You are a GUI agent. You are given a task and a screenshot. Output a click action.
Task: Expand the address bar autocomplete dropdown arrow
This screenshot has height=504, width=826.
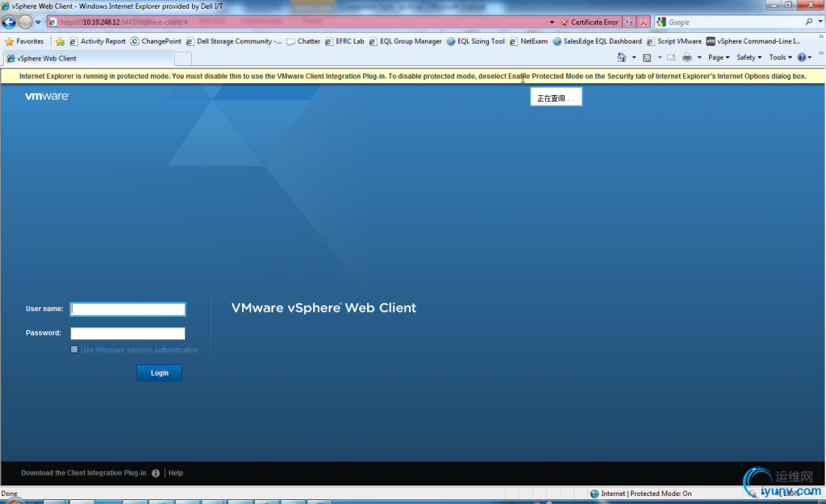click(x=552, y=22)
